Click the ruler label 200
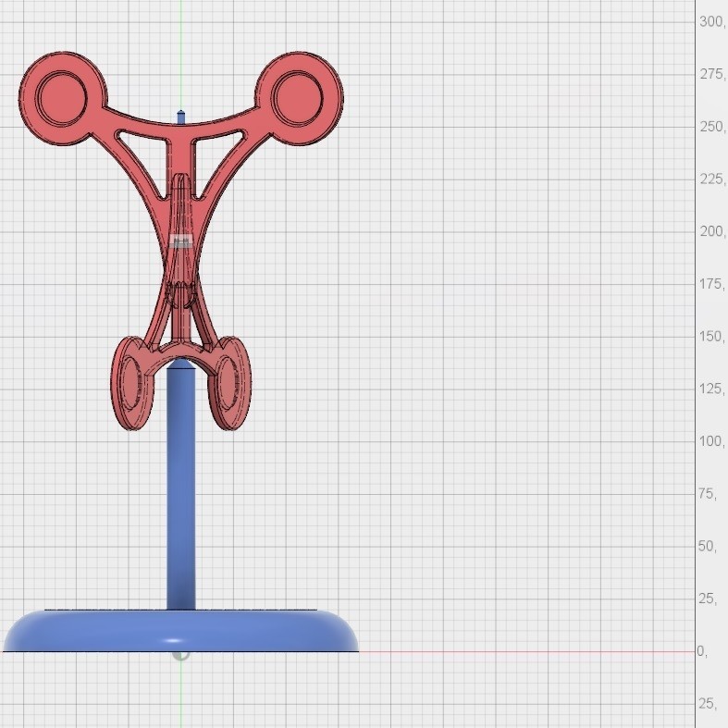The height and width of the screenshot is (728, 728). click(711, 231)
